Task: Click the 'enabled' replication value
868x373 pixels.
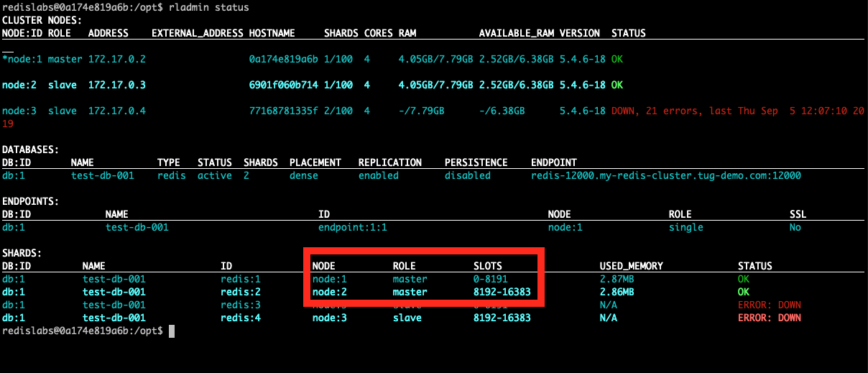Action: (x=379, y=175)
